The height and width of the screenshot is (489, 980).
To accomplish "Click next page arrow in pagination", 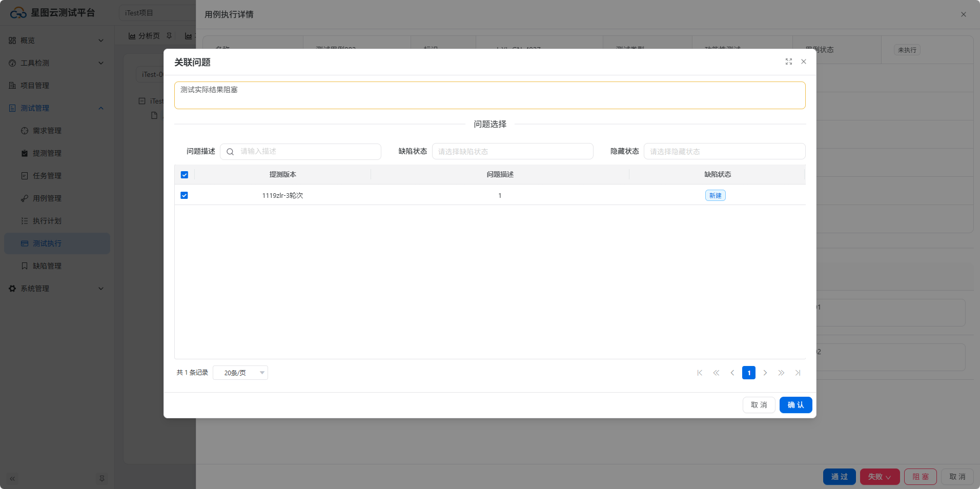I will coord(765,373).
